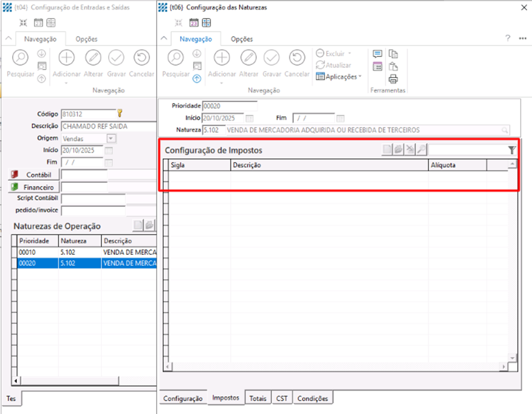The width and height of the screenshot is (532, 414).
Task: Expand the Origem combo box showing Vendas
Action: pyautogui.click(x=111, y=138)
